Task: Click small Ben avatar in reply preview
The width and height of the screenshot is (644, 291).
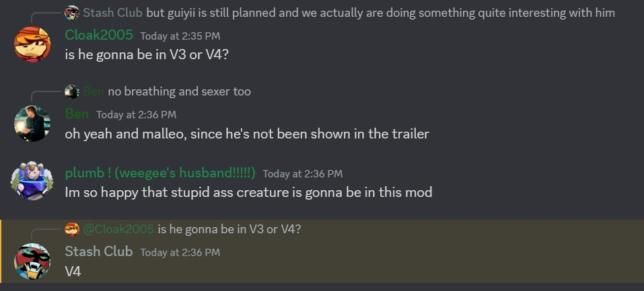Action: (72, 91)
